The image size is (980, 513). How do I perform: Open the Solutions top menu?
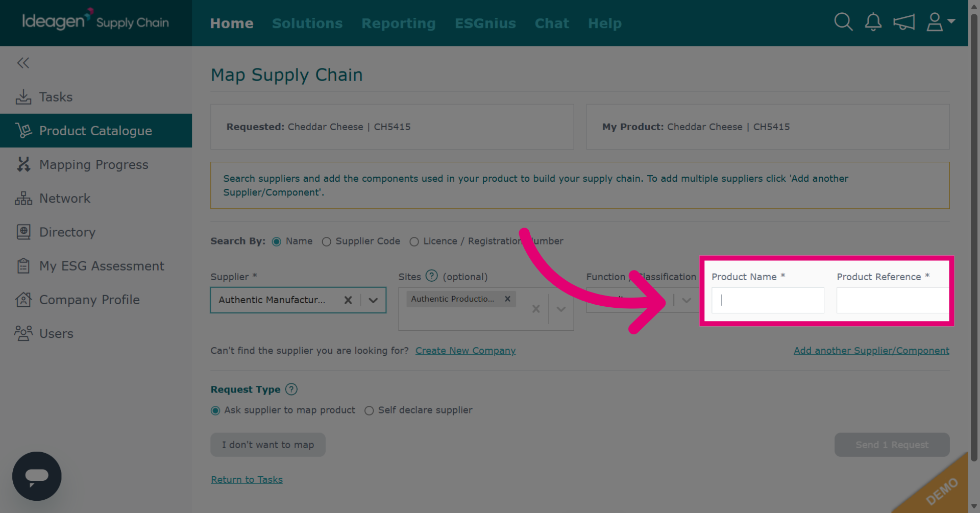(x=307, y=23)
